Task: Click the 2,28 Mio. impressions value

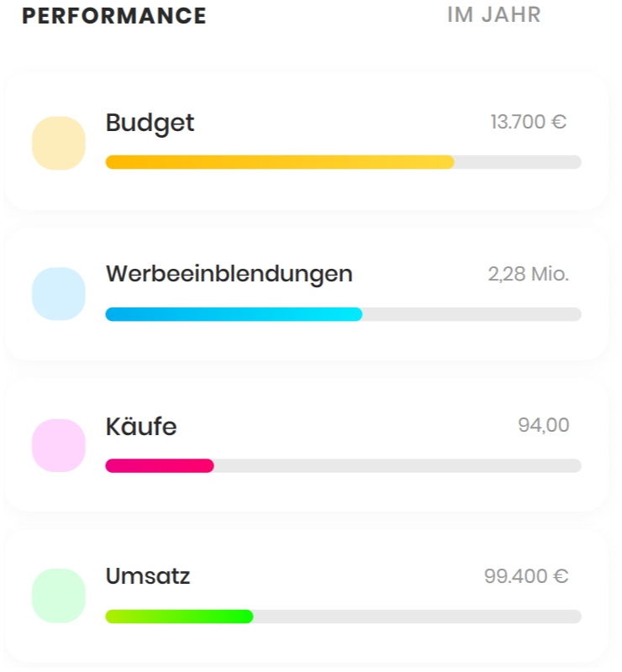Action: point(529,274)
